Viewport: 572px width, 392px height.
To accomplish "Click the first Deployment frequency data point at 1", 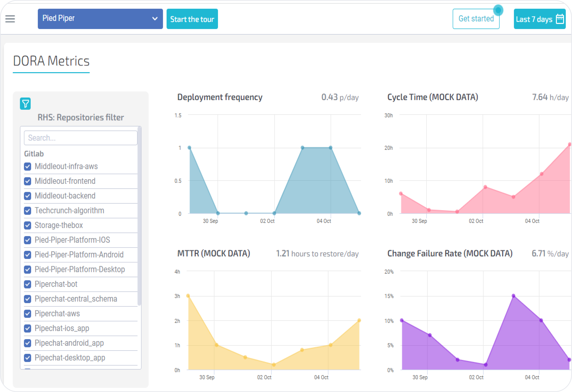I will click(x=189, y=148).
